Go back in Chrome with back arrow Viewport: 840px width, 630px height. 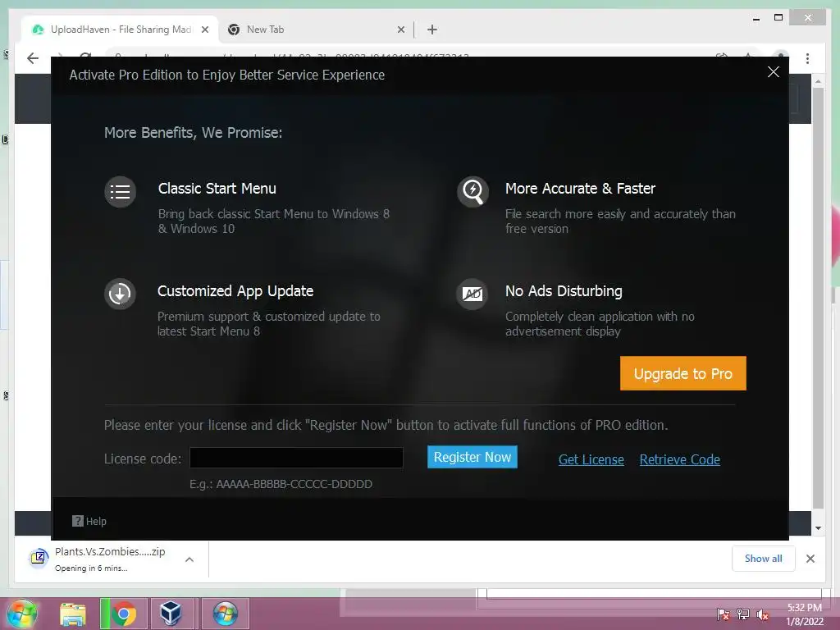(33, 58)
